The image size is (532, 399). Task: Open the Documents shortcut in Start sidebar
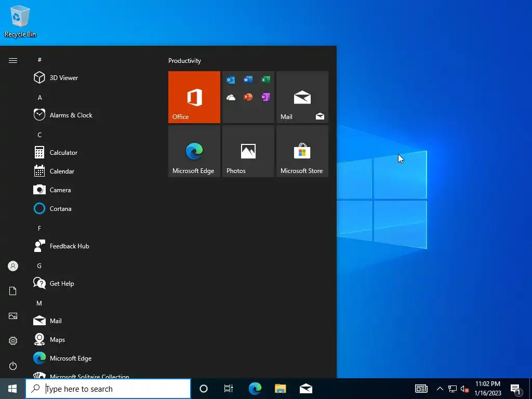point(13,291)
